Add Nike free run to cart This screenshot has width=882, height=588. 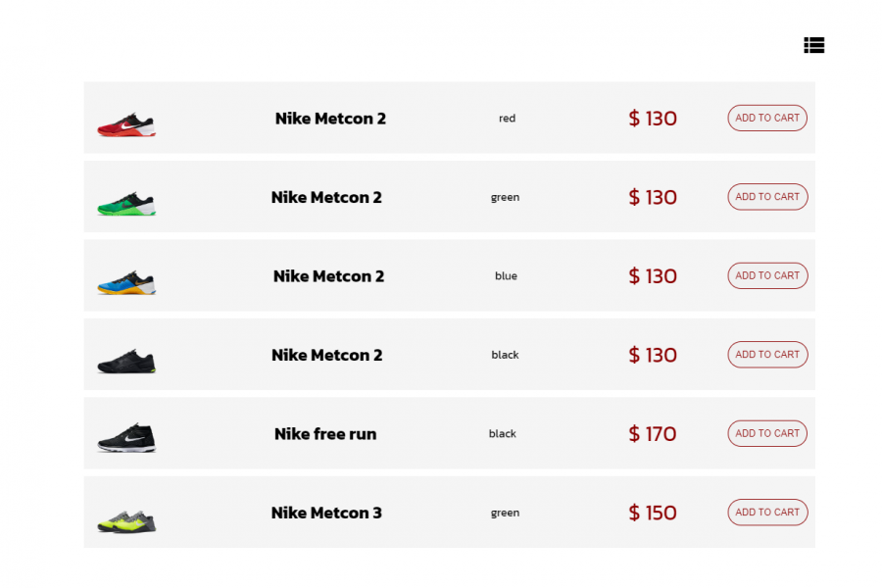click(767, 433)
